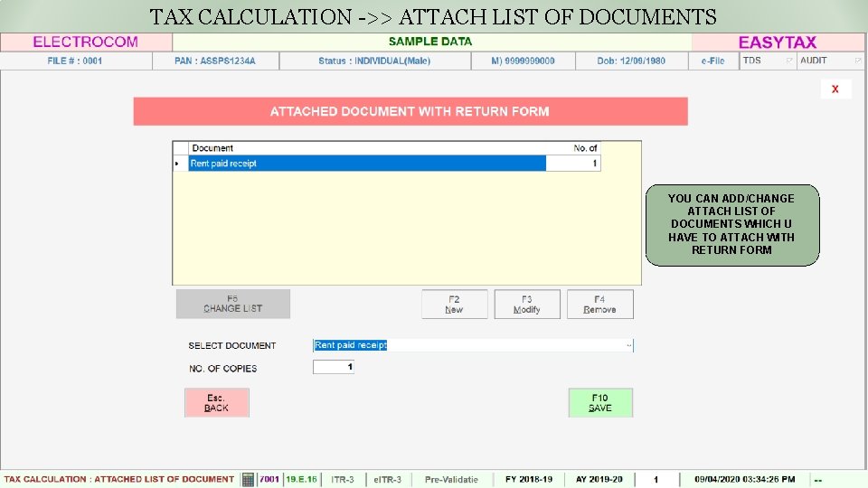This screenshot has height=488, width=868.
Task: Click the Pre-Validatie status bar entry
Action: coord(451,479)
